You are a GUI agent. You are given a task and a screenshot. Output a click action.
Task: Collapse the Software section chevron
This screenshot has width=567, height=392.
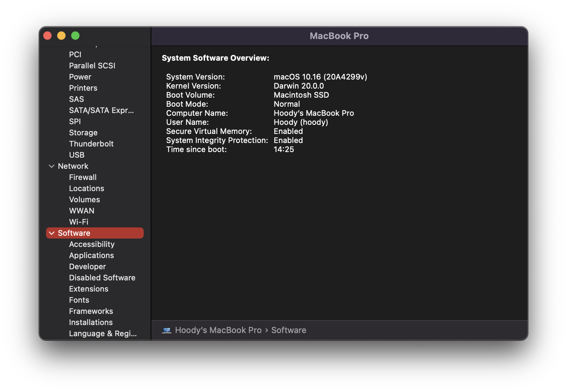coord(52,233)
